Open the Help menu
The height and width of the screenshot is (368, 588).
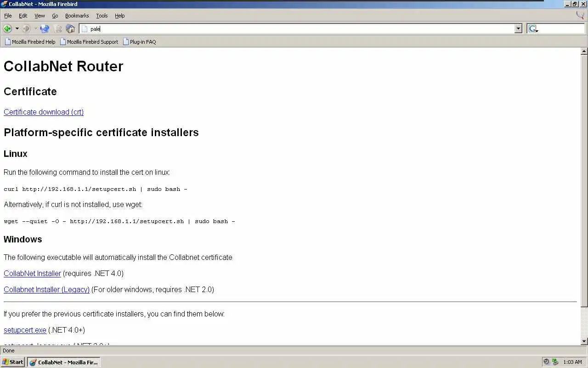[x=119, y=16]
